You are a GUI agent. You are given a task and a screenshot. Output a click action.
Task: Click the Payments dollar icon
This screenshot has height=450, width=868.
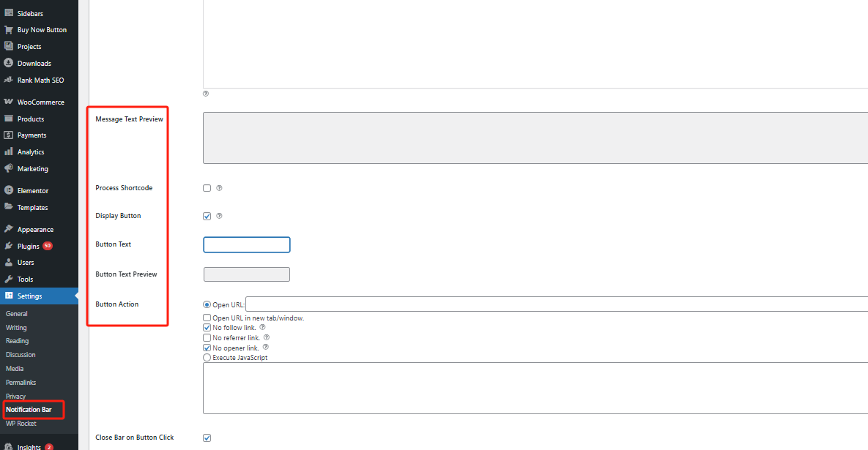9,135
